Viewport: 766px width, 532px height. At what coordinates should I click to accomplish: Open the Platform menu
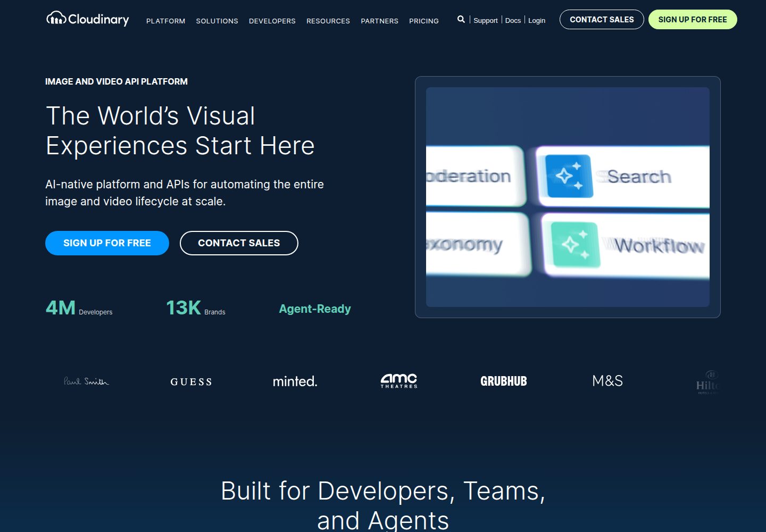tap(166, 21)
